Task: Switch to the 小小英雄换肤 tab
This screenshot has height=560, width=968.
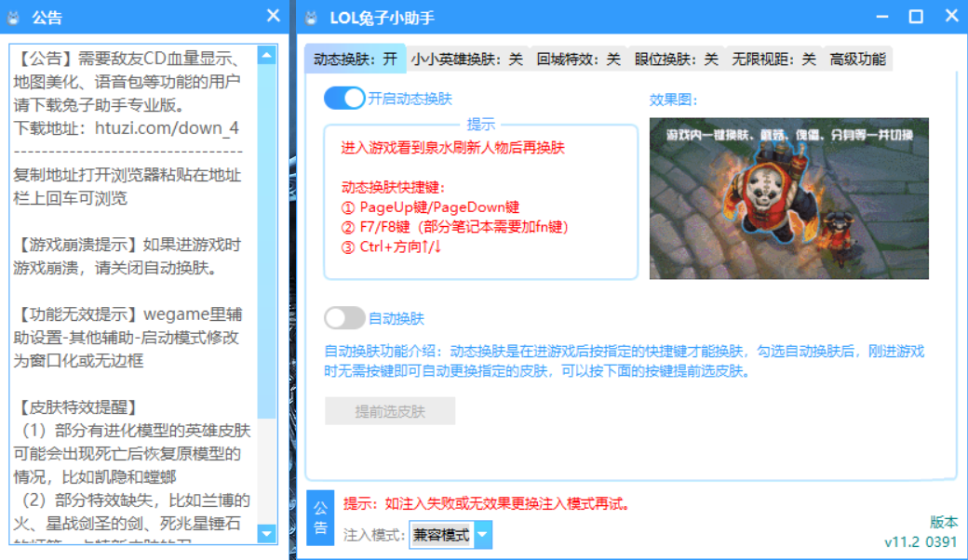Action: tap(466, 58)
